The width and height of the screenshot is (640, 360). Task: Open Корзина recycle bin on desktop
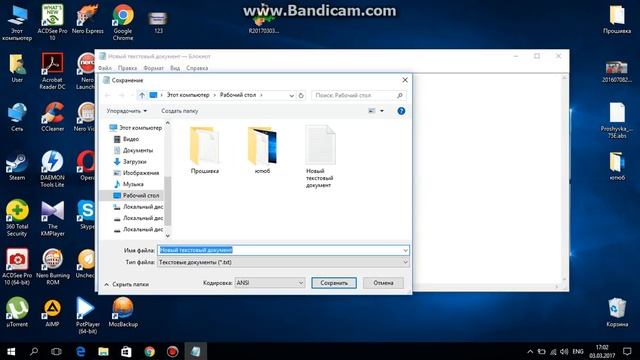pos(617,312)
